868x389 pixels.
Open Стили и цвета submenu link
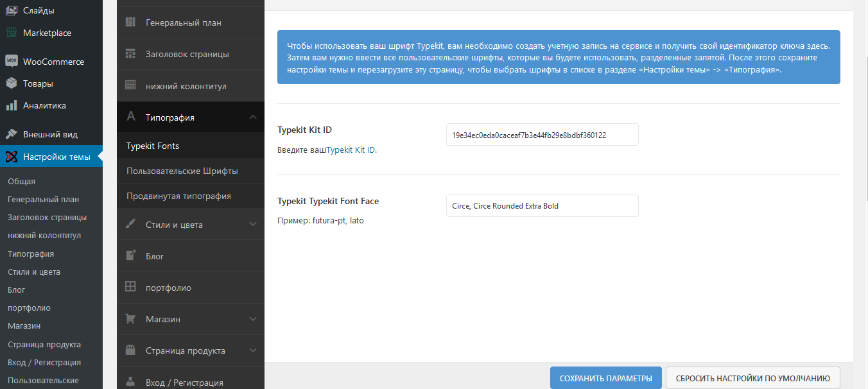coord(34,272)
